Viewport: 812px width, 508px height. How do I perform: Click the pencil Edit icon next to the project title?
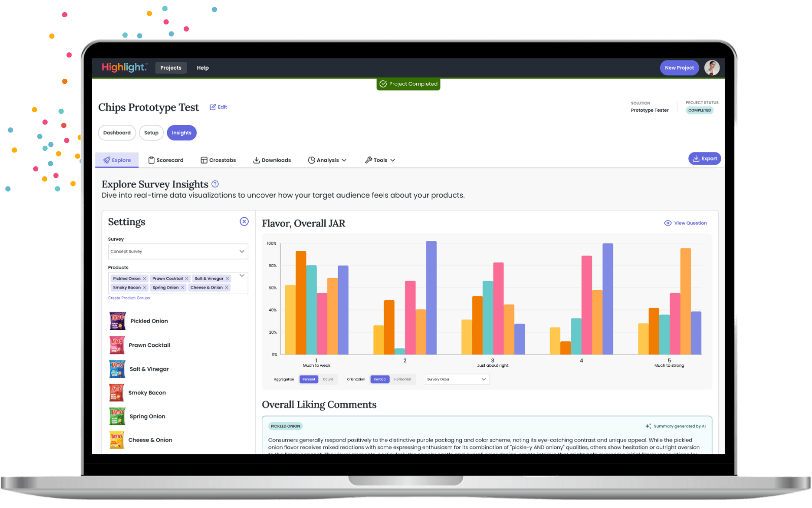[x=213, y=107]
